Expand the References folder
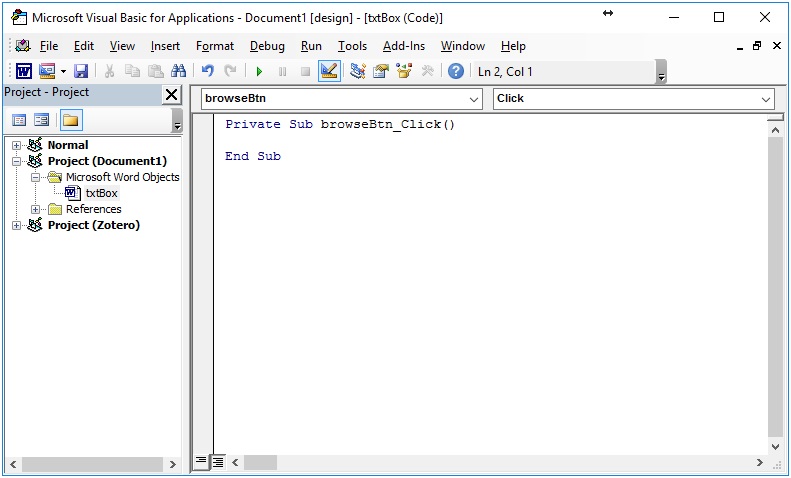This screenshot has width=791, height=478. (x=35, y=209)
